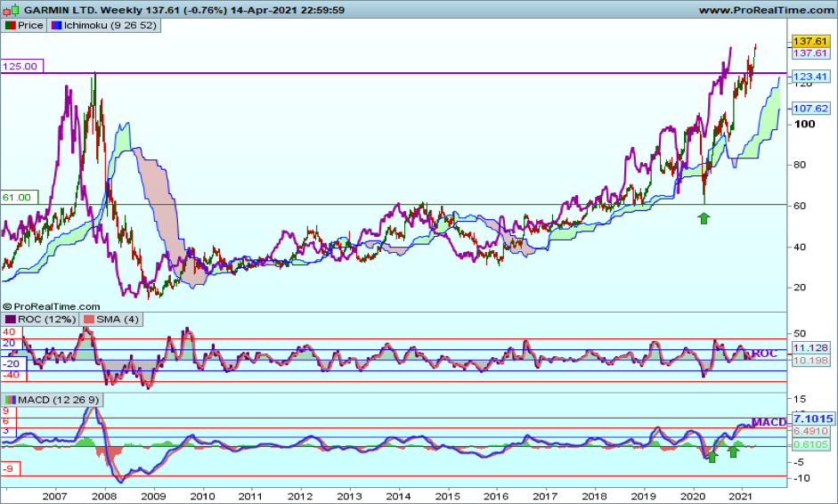Click the 2020 year on time axis
The image size is (838, 504).
coord(693,497)
